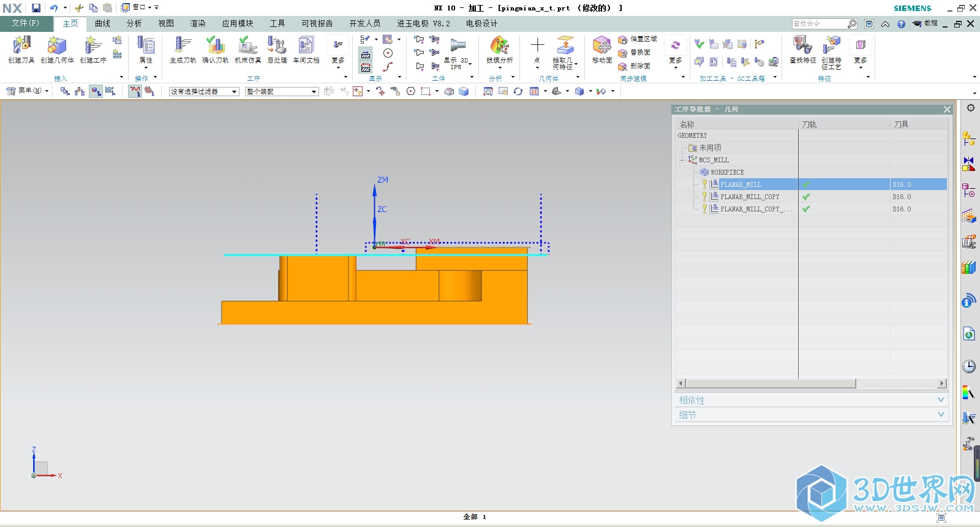
Task: Click the Save icon in the title bar
Action: click(x=36, y=8)
